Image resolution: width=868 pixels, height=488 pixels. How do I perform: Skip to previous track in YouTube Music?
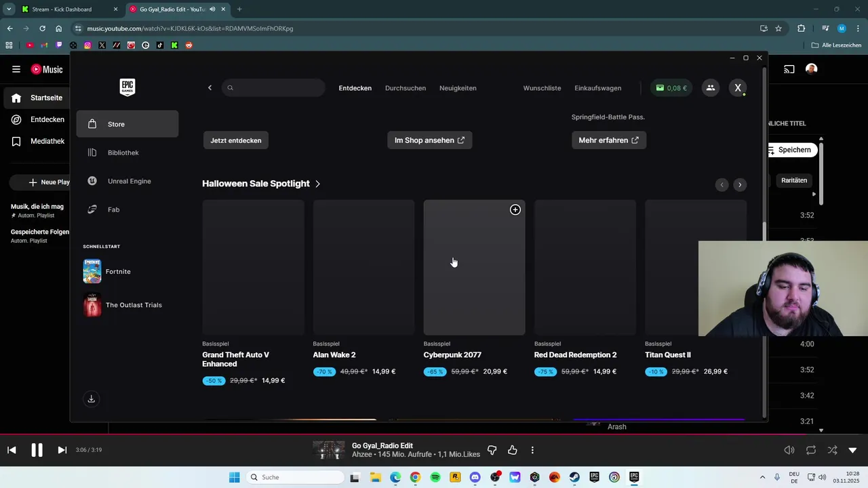(x=12, y=450)
